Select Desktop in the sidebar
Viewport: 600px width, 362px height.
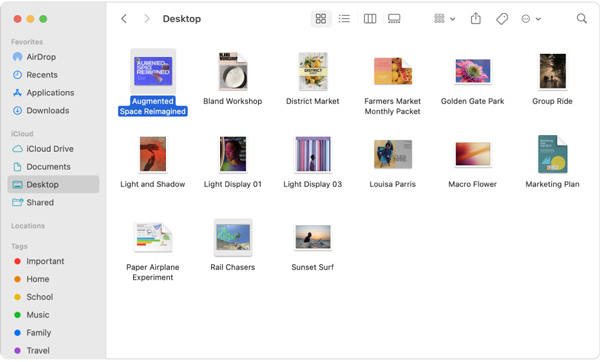click(x=53, y=184)
